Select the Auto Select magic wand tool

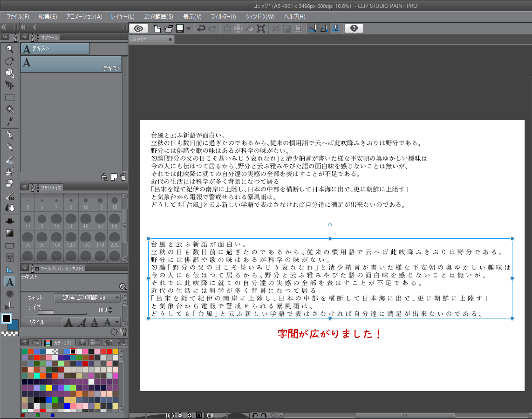(x=9, y=109)
